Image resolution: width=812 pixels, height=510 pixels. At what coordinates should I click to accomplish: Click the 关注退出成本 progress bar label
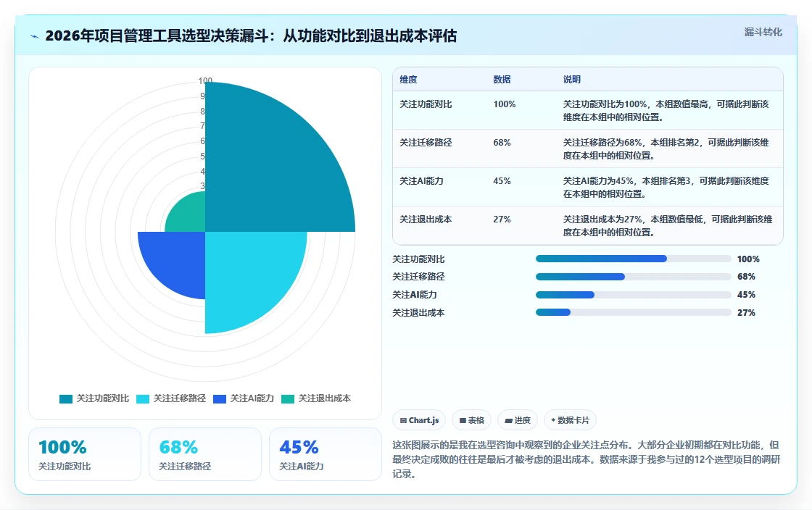(x=418, y=312)
